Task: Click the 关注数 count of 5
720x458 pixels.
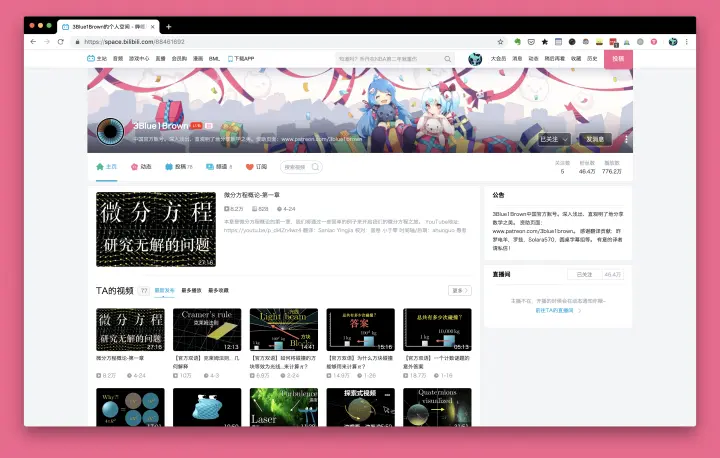Action: click(562, 168)
